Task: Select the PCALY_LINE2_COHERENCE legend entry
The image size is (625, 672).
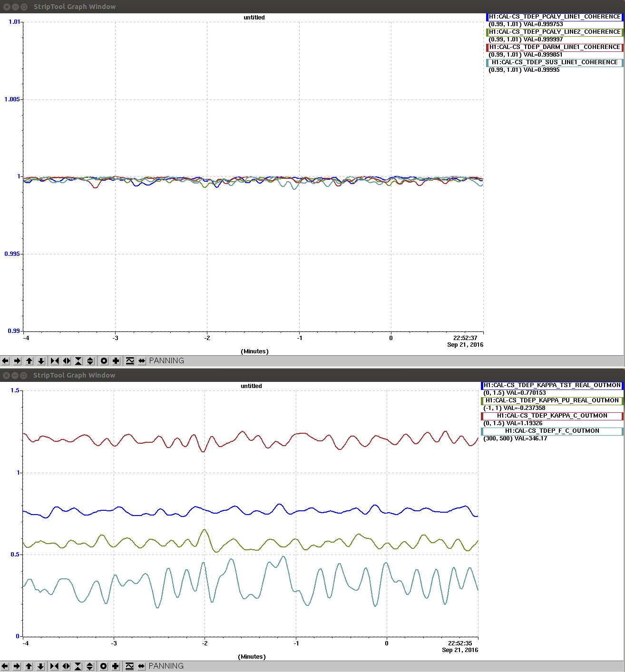Action: 555,32
